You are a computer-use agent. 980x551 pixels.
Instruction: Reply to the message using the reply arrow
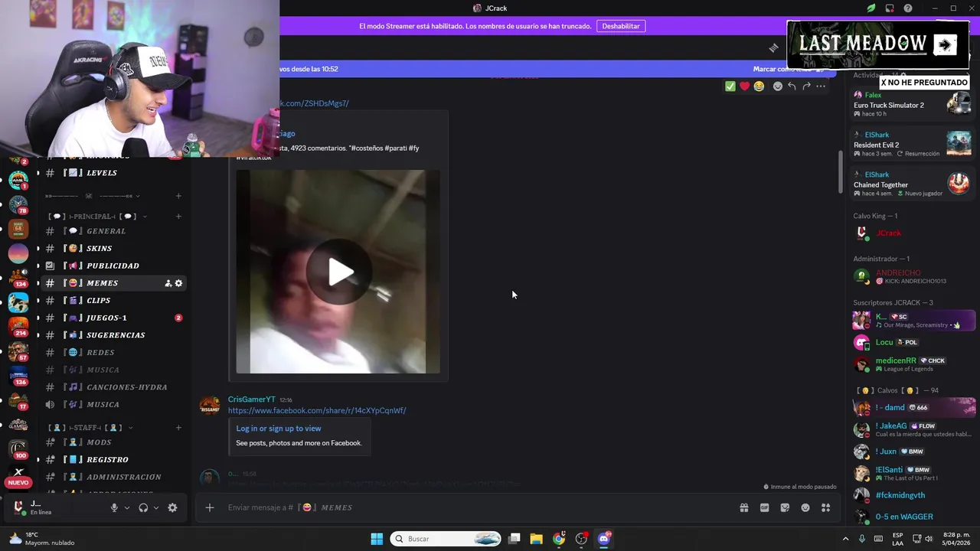click(792, 86)
